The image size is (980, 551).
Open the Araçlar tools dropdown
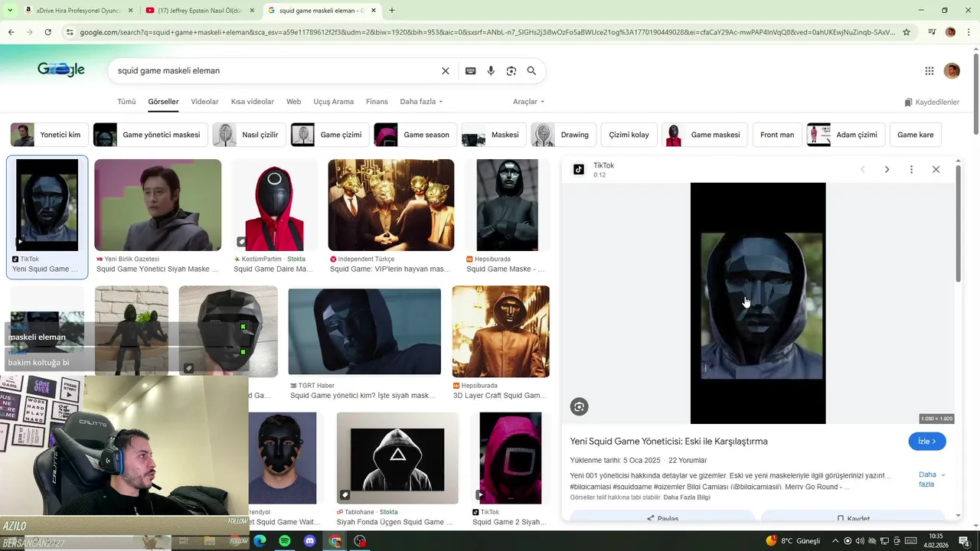pos(528,102)
